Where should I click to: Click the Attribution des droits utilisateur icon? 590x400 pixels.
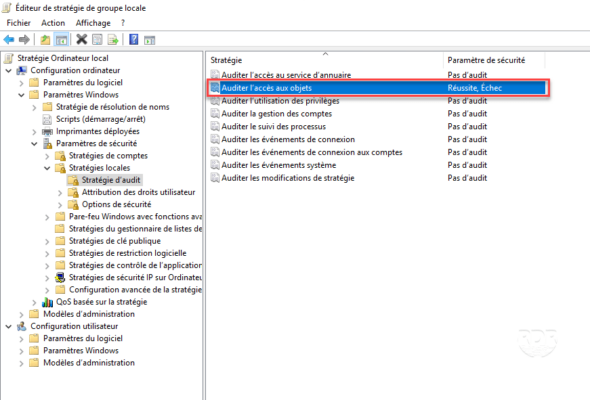73,192
